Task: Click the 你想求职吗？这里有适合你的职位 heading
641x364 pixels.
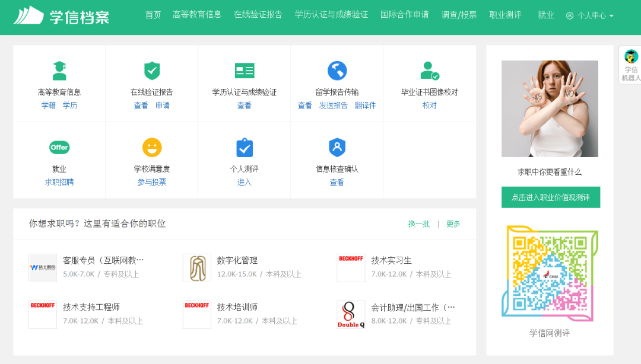Action: click(x=97, y=223)
